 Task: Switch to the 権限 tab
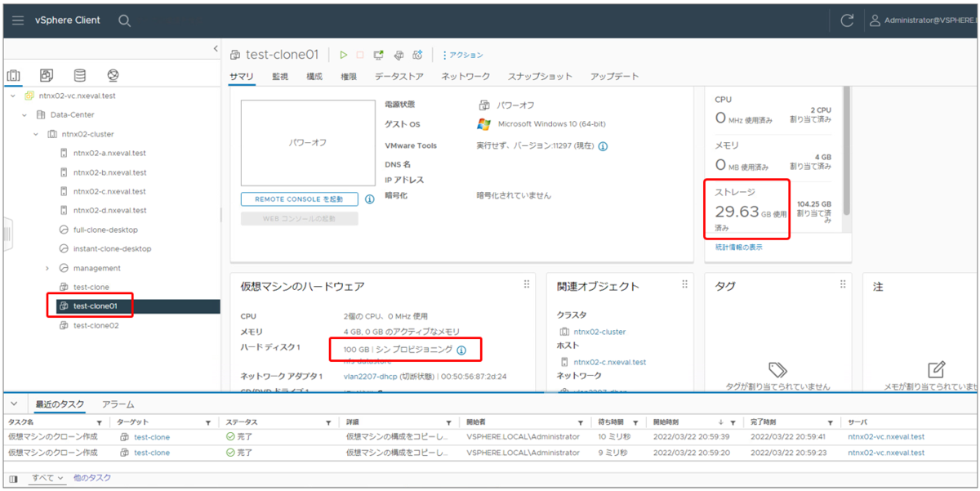349,76
